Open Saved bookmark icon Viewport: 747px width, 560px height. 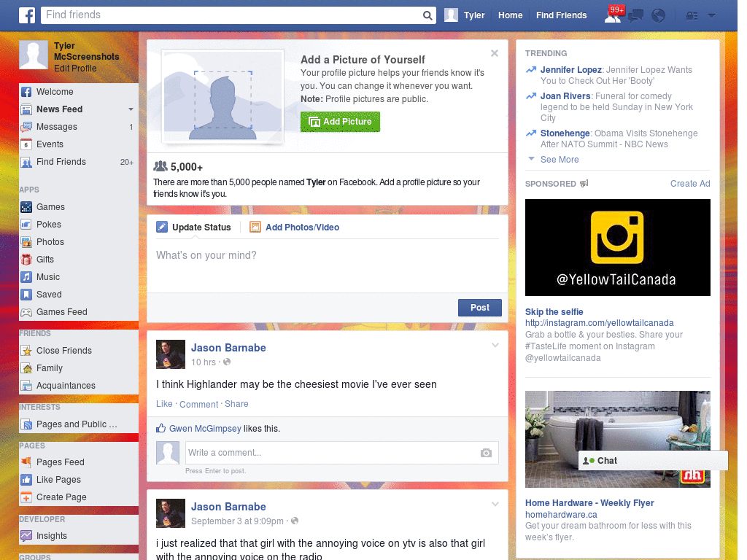(x=26, y=295)
